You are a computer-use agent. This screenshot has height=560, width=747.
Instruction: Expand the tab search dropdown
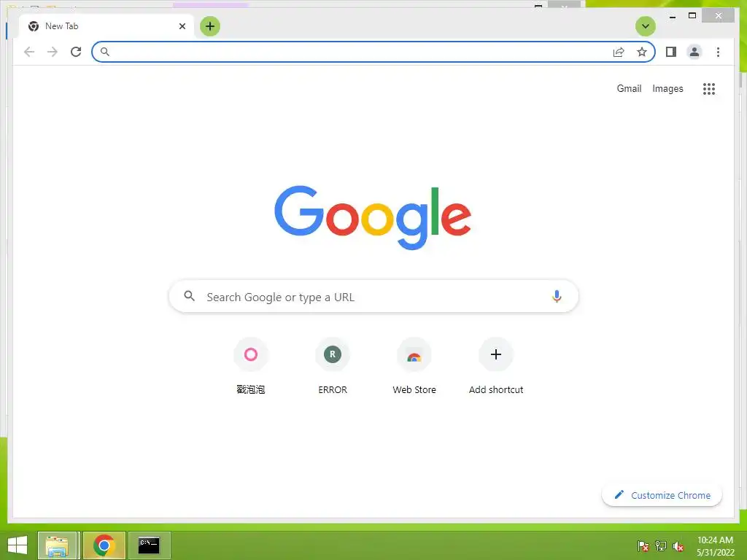[646, 26]
